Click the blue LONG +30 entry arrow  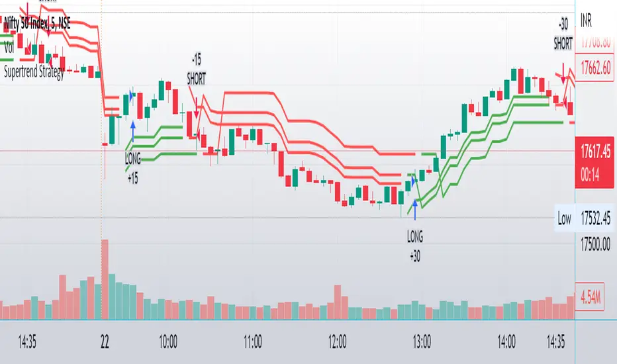[x=415, y=209]
